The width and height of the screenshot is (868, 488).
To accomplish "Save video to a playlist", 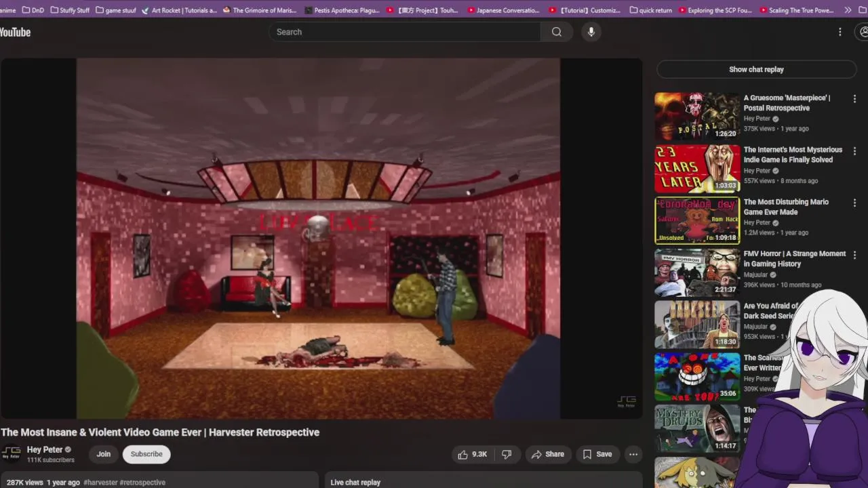I will tap(597, 454).
